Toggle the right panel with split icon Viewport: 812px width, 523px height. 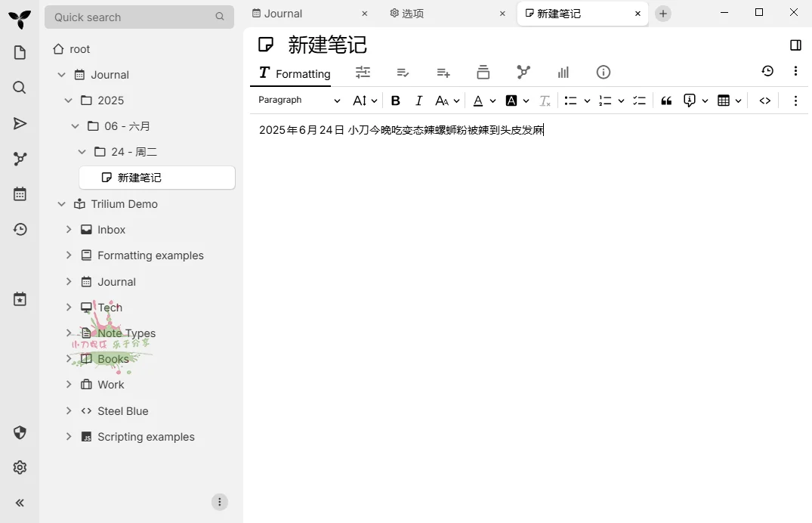[x=795, y=45]
